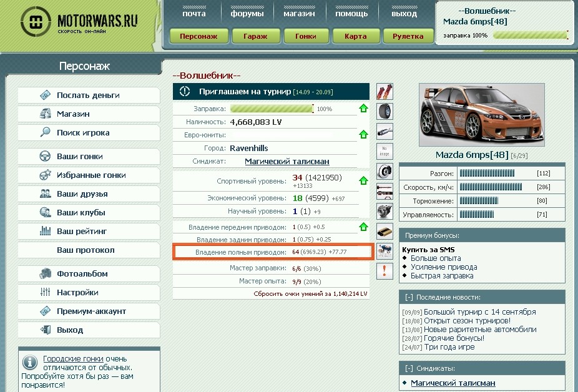Open the Гараж tab
The height and width of the screenshot is (392, 578).
255,36
